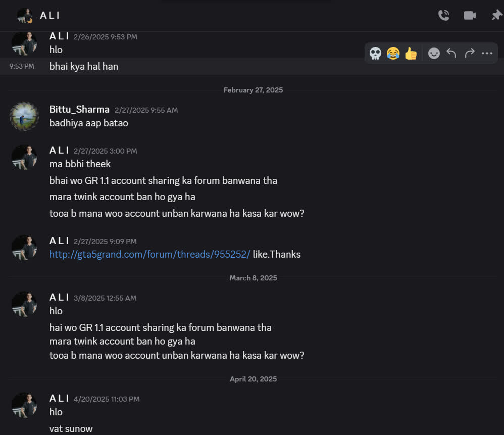
Task: Click the Bittu_Sharma username
Action: pyautogui.click(x=79, y=109)
